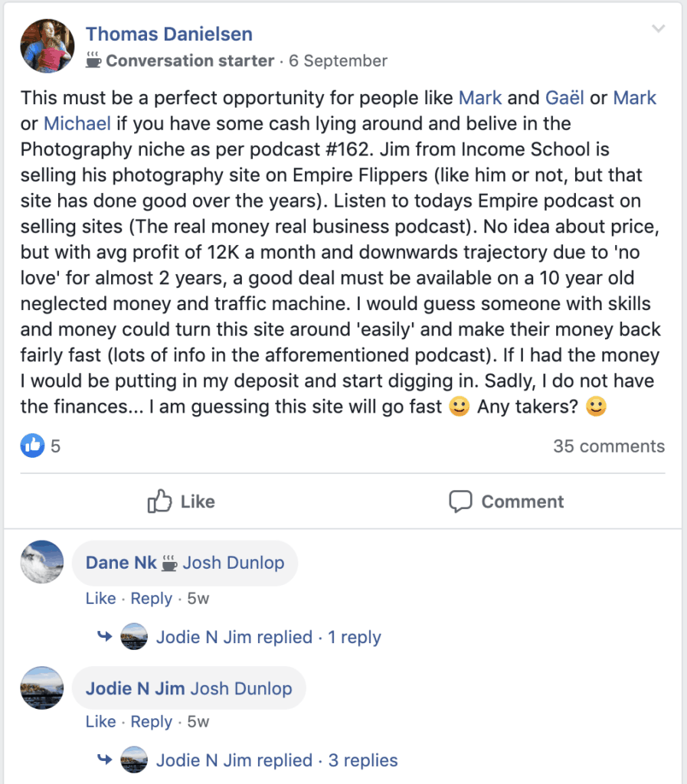
Task: Click the blue like reaction icon
Action: (x=32, y=446)
